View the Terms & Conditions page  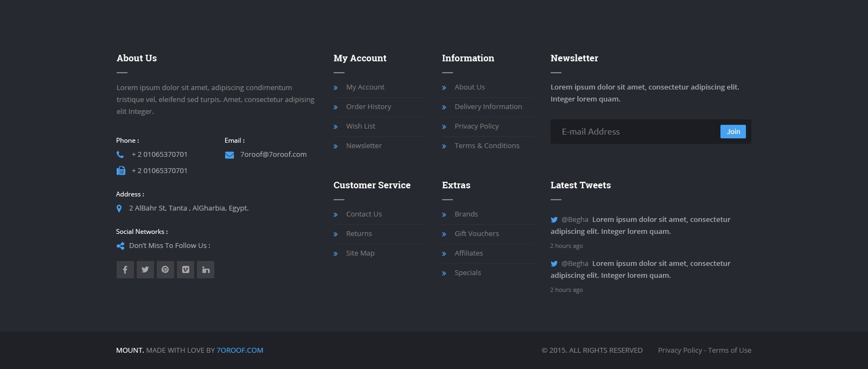(x=487, y=146)
